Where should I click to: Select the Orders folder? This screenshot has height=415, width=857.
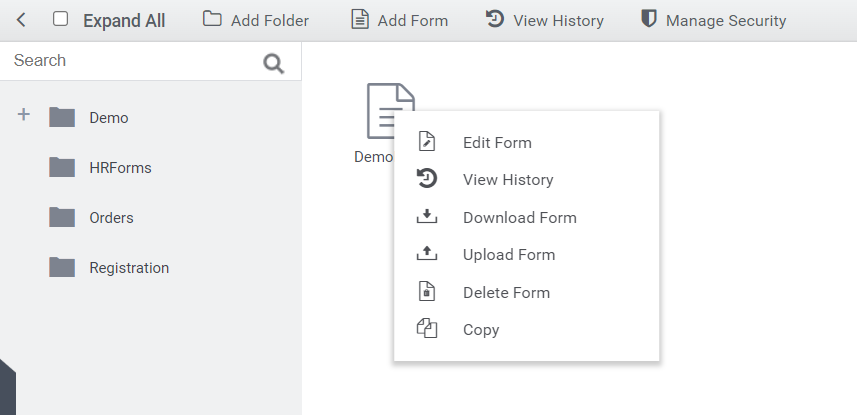[110, 217]
